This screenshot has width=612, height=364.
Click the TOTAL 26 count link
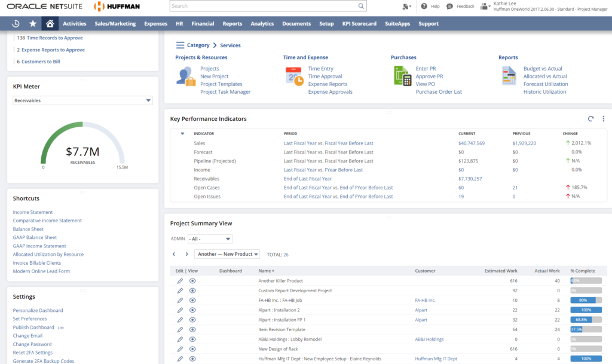[x=286, y=255]
